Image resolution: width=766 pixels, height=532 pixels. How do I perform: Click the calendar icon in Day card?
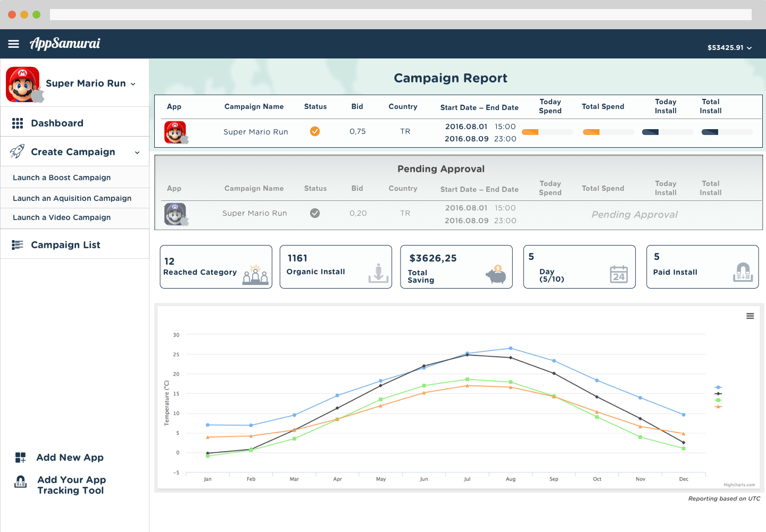pos(619,274)
